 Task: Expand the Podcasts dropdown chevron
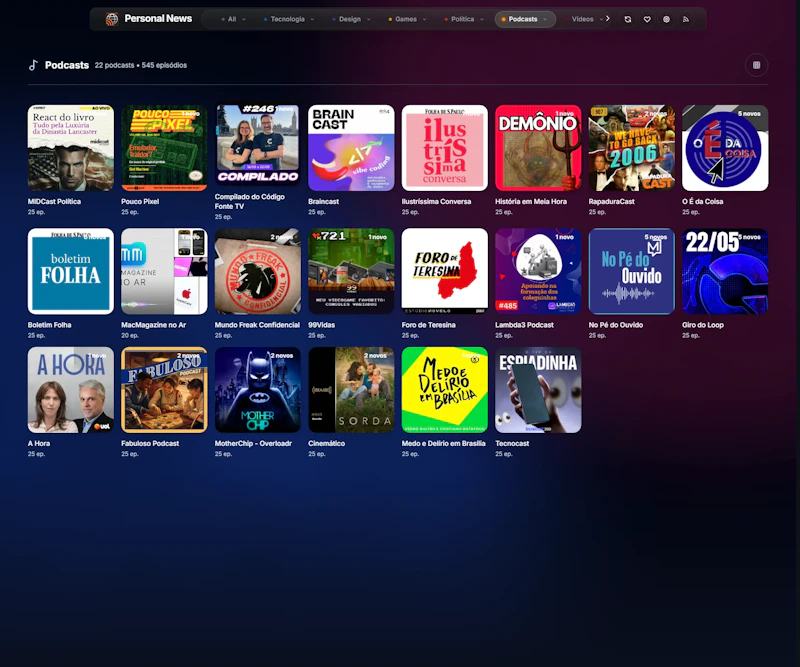(x=545, y=19)
